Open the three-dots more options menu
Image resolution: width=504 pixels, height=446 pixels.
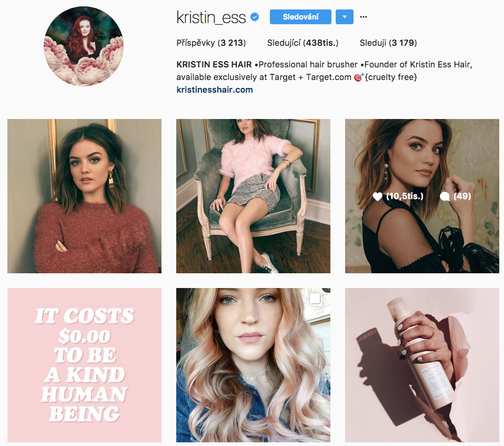(x=363, y=17)
